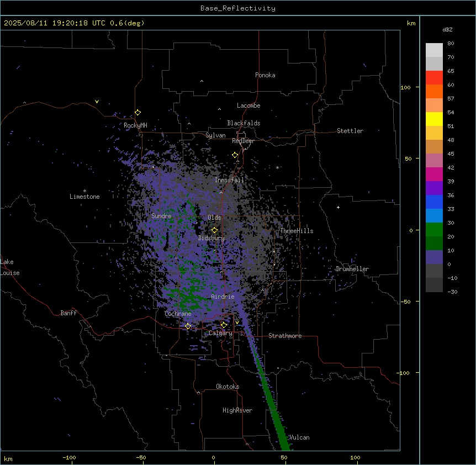Image resolution: width=476 pixels, height=465 pixels.
Task: Click the Cochrane label
Action: tap(178, 314)
